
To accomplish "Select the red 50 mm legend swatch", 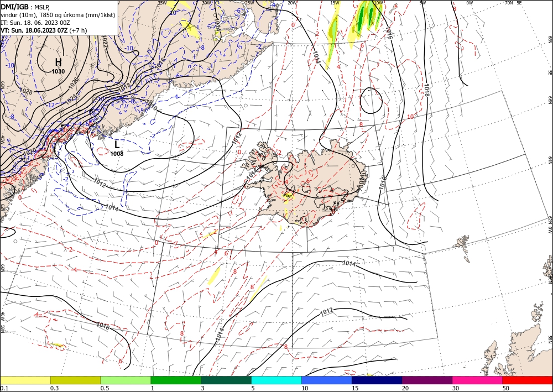I will (x=528, y=380).
